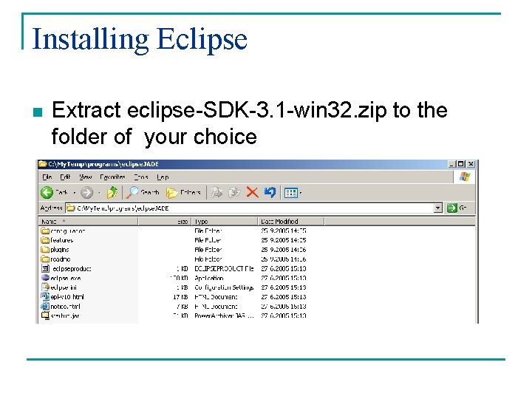Open the File menu
This screenshot has height=399, width=532.
pos(47,177)
